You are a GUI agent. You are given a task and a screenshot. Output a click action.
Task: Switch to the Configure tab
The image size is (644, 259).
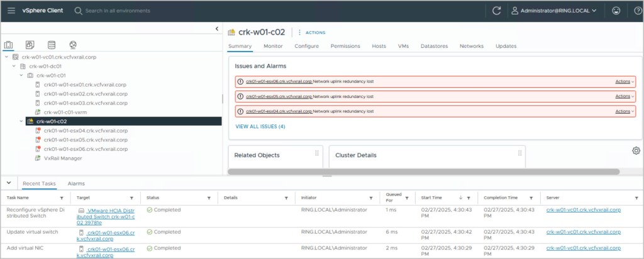(x=306, y=46)
